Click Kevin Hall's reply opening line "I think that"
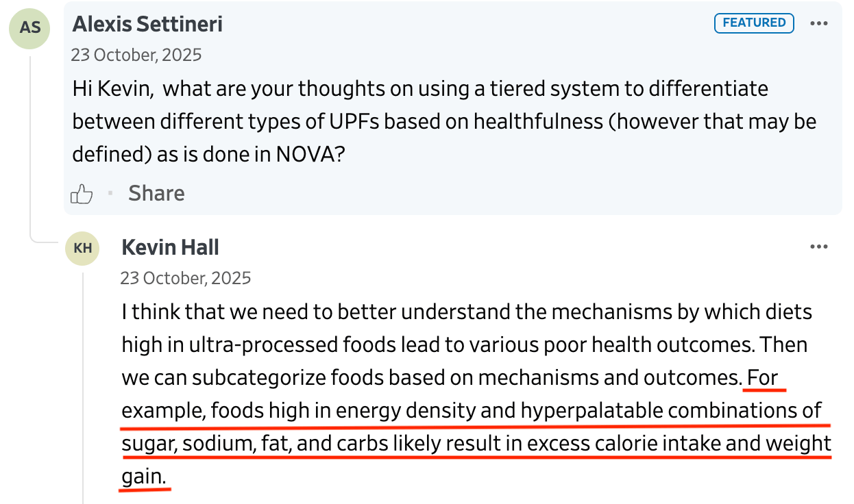854x504 pixels. coord(466,312)
